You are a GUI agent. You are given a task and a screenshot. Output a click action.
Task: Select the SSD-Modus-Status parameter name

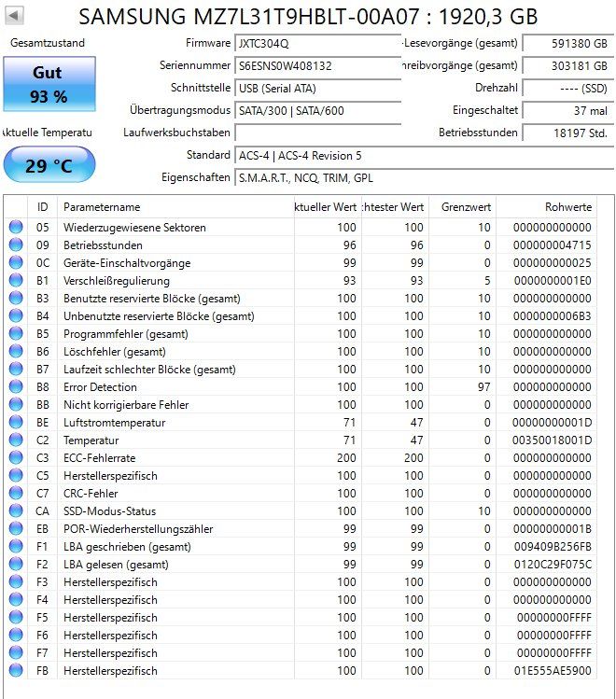[109, 511]
